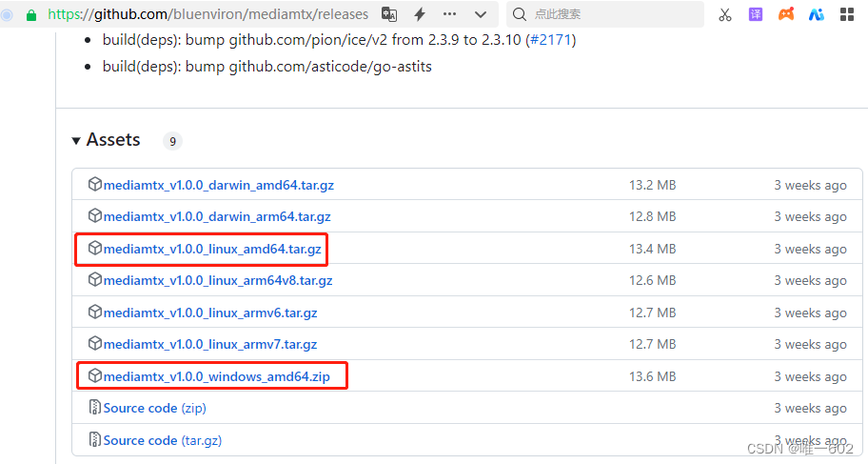Viewport: 868px width, 464px height.
Task: Click the 12.8 MB size value
Action: tap(652, 216)
